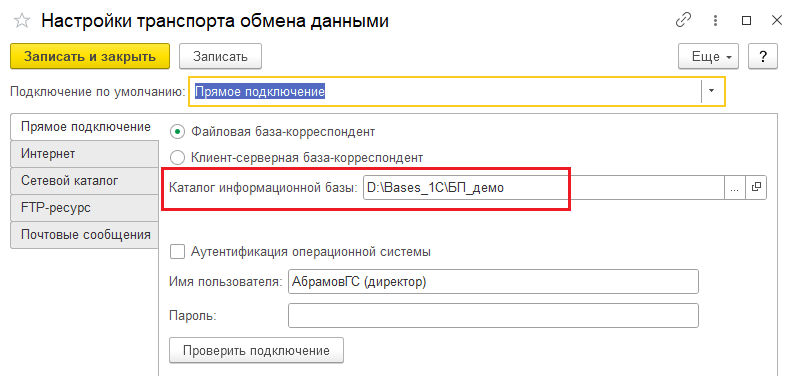This screenshot has width=794, height=376.
Task: Click the open icon beside the catalog field
Action: coord(756,187)
